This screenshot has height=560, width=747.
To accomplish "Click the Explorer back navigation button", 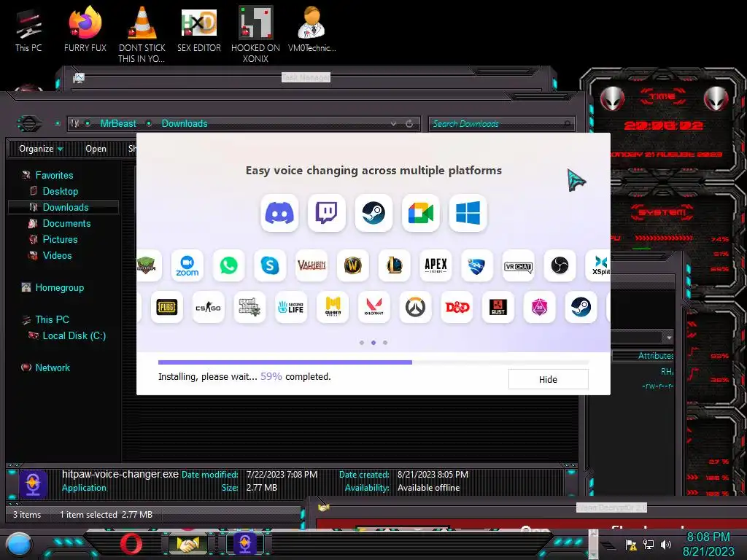I will point(29,124).
